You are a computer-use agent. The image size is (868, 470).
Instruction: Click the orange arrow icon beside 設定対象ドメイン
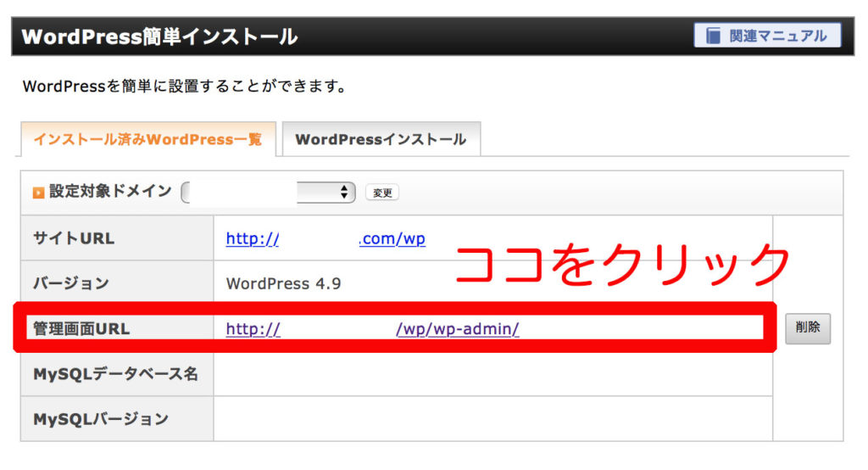[x=38, y=193]
